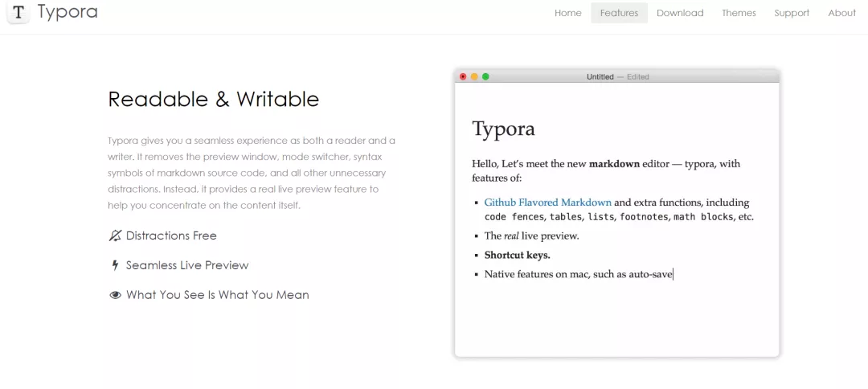Select the Features navigation tab
This screenshot has height=389, width=868.
click(x=619, y=13)
